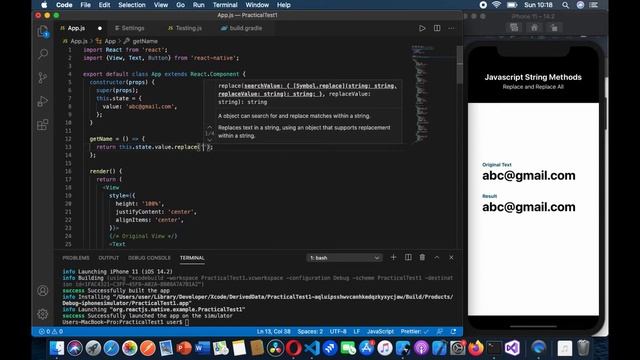Run the current file with play icon
Screen dimensions: 640x360
click(422, 28)
